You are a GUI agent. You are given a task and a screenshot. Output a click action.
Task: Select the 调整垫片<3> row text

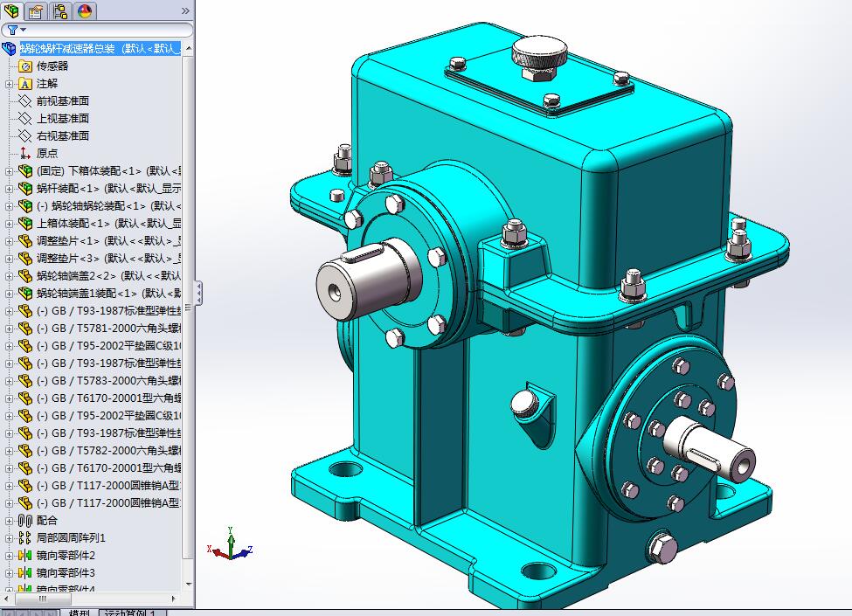click(x=108, y=258)
